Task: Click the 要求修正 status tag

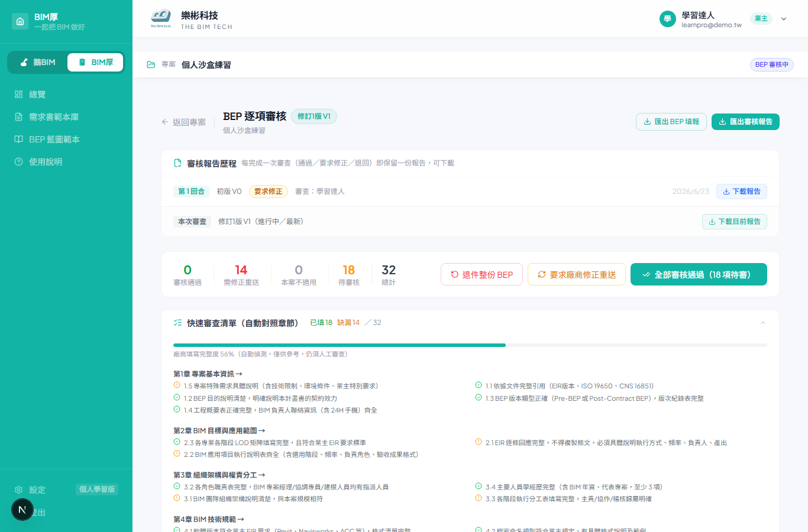Action: coord(269,192)
